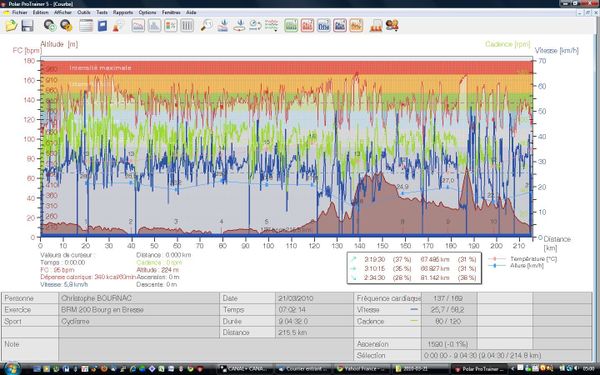Select the downhill row 2:34:30 in summary box
600x375 pixels.
[414, 278]
